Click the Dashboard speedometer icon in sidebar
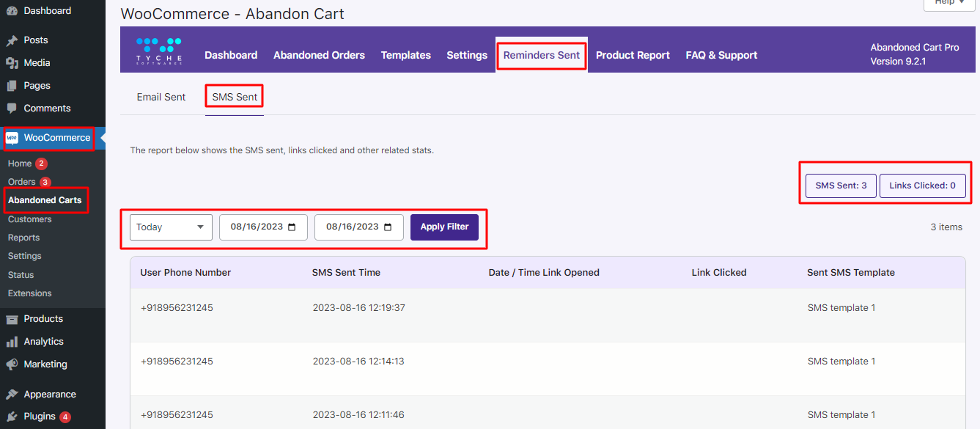The image size is (980, 429). click(x=12, y=11)
